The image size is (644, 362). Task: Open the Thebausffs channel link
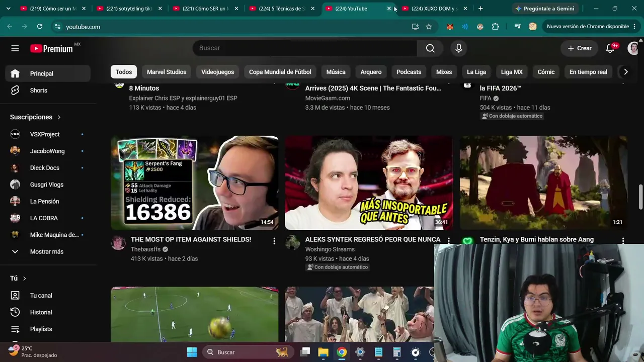146,249
